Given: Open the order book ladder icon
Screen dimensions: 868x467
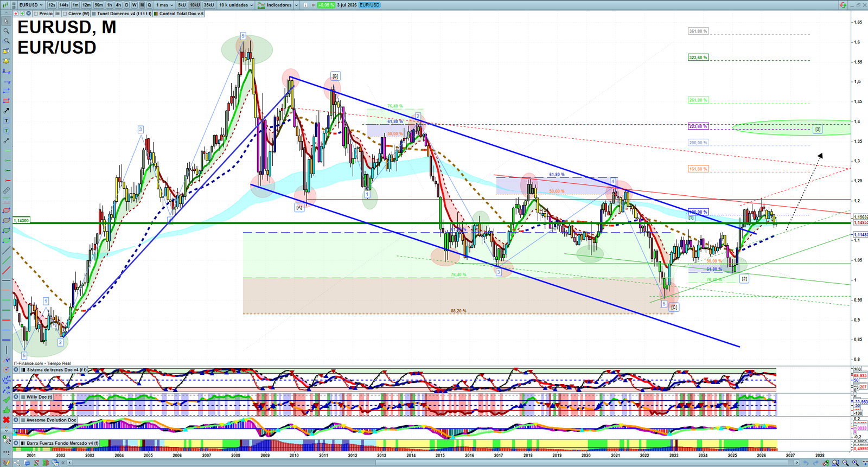Looking at the screenshot, I should pyautogui.click(x=46, y=463).
